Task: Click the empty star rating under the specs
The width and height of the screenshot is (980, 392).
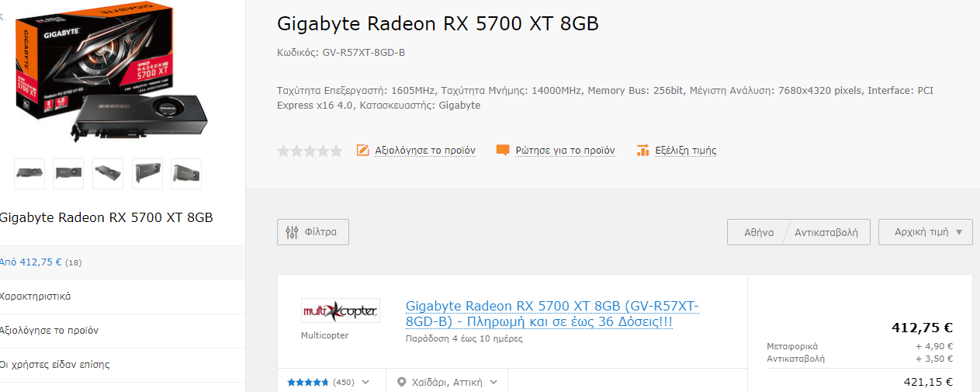Action: (x=310, y=151)
